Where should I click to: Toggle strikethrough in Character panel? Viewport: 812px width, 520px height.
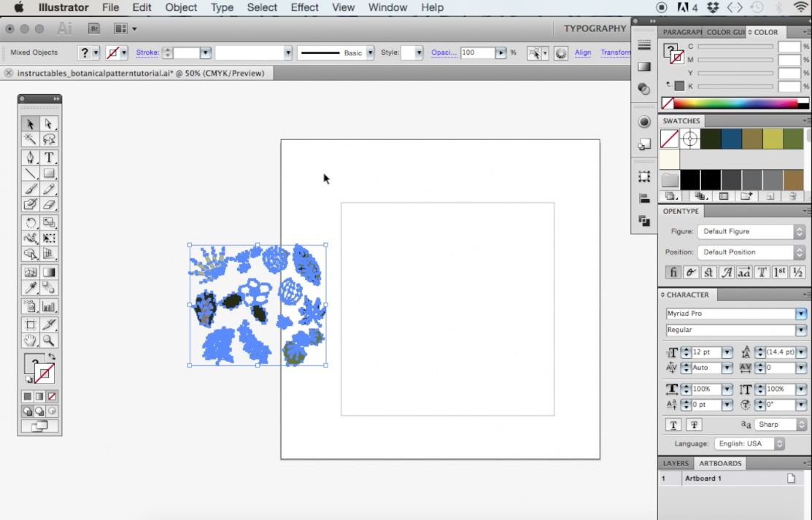coord(694,424)
